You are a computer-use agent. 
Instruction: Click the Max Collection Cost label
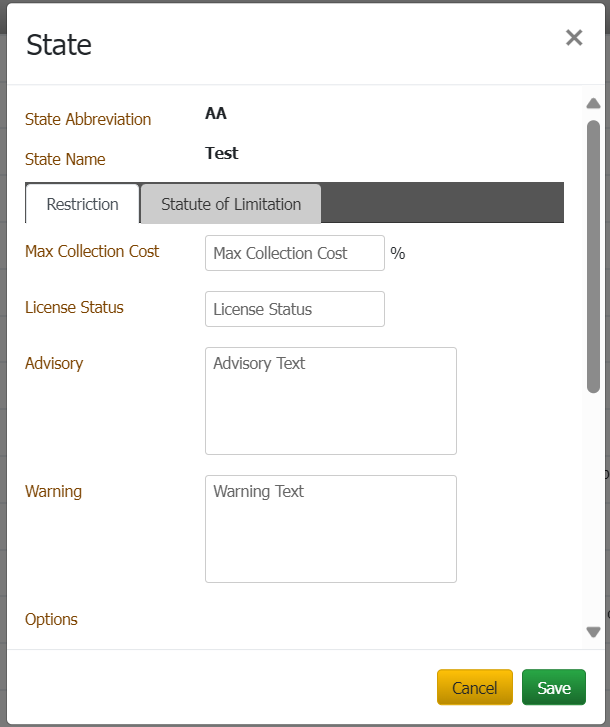click(x=92, y=252)
